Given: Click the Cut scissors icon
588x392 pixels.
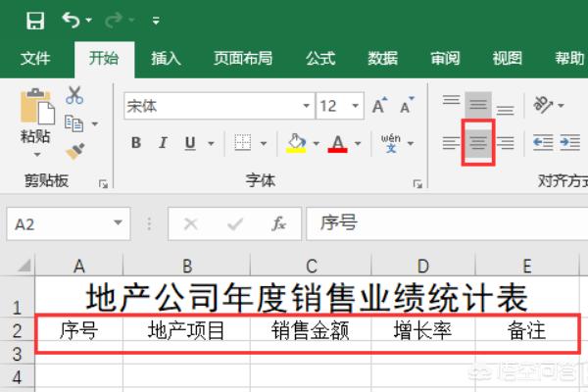Looking at the screenshot, I should point(74,95).
